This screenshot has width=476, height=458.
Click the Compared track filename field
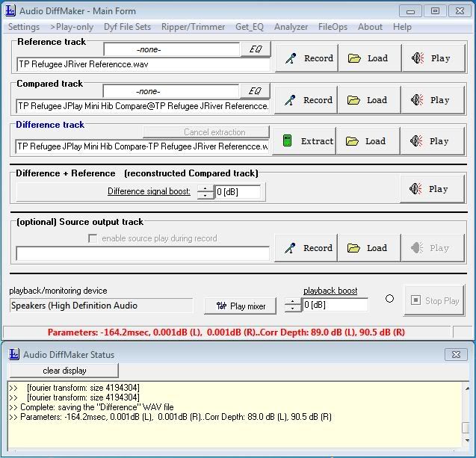pyautogui.click(x=143, y=106)
